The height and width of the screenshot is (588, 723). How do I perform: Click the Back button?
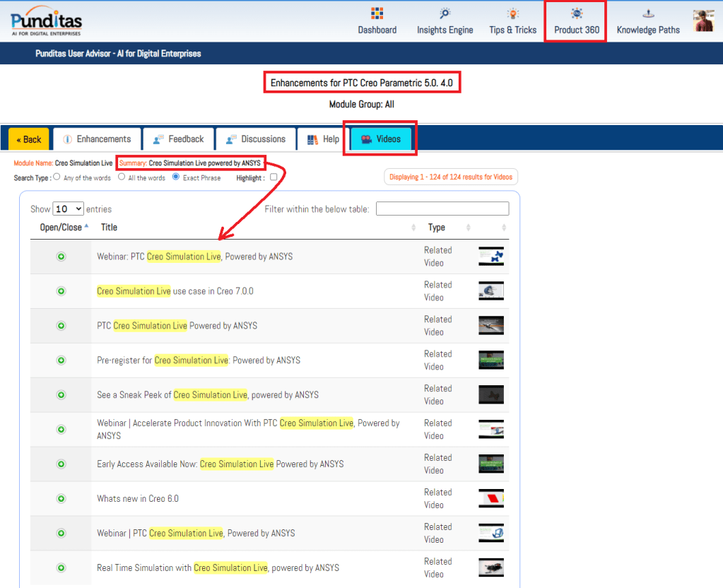tap(29, 139)
